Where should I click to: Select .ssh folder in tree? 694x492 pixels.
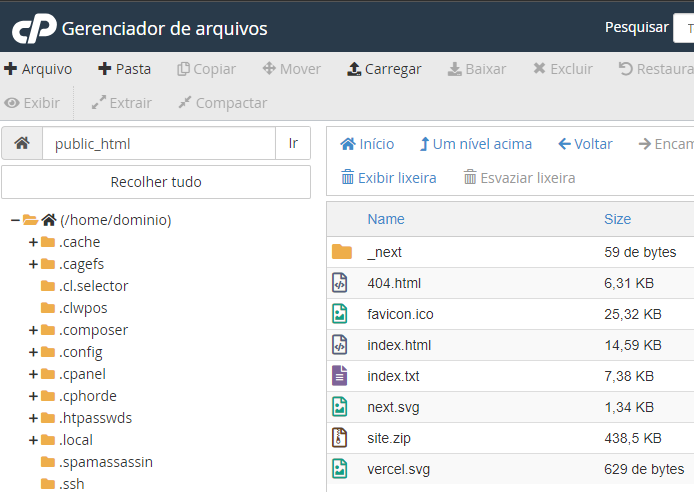click(x=72, y=484)
